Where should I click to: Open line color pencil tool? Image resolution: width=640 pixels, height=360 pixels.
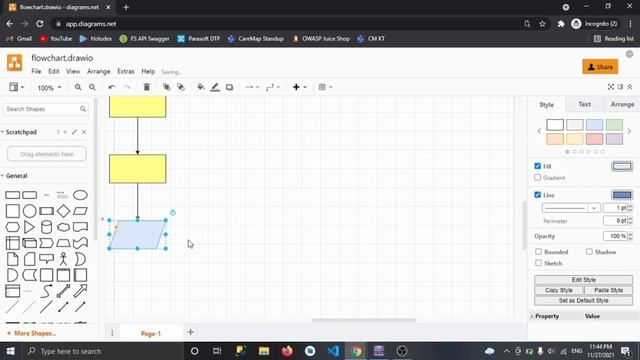[215, 87]
